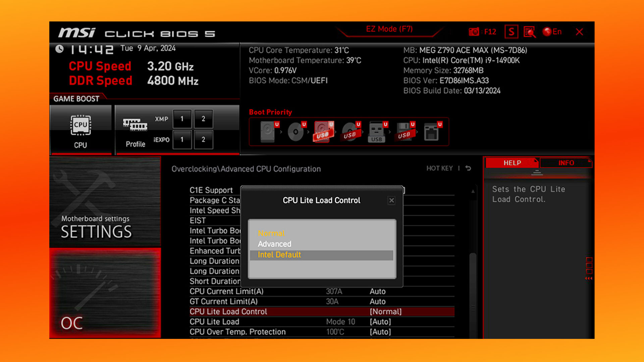Open the CPU Lite Load Control [Normal] dropdown
The height and width of the screenshot is (362, 644).
coord(385,312)
